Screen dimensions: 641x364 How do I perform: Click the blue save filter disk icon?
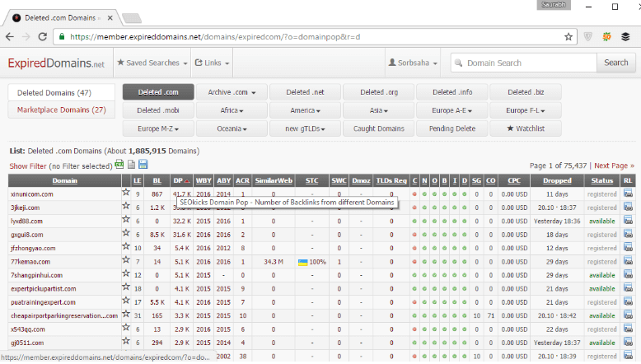tap(143, 165)
